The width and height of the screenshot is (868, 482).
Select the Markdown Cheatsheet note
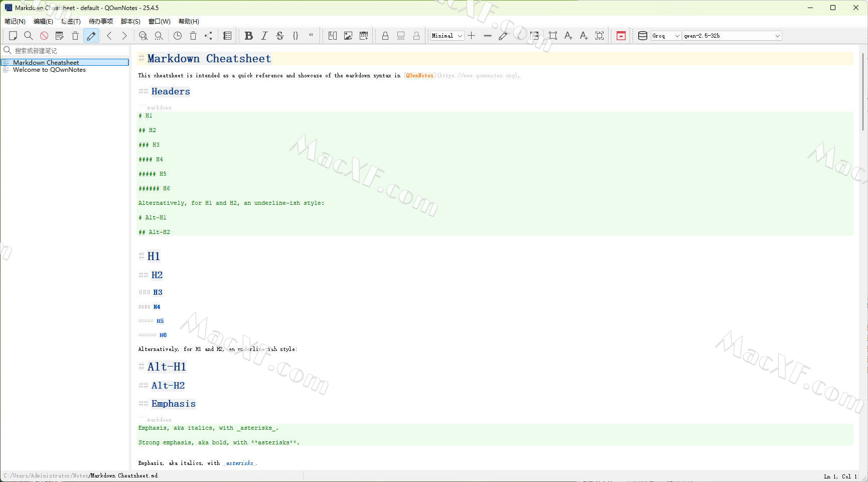click(65, 62)
